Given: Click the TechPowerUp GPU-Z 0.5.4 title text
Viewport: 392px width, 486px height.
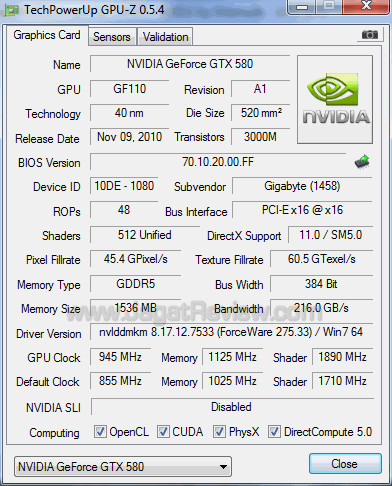Looking at the screenshot, I should tap(94, 10).
